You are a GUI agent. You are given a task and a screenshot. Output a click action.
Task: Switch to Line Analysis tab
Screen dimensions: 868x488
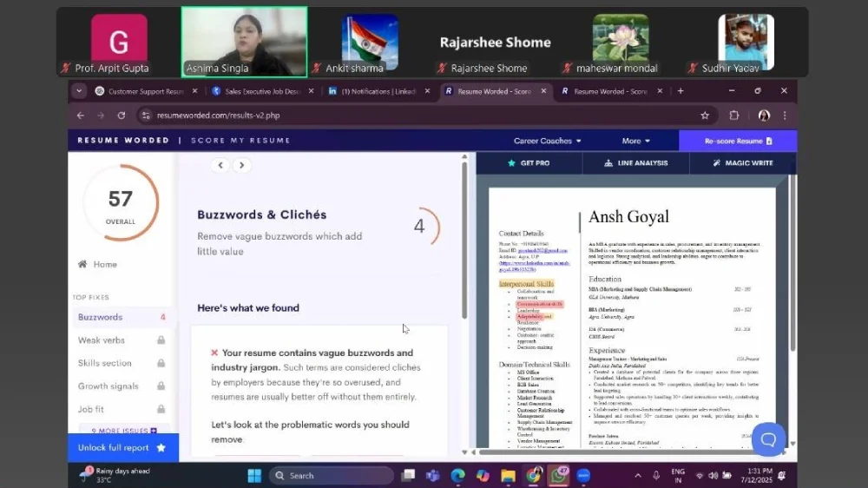pyautogui.click(x=635, y=162)
